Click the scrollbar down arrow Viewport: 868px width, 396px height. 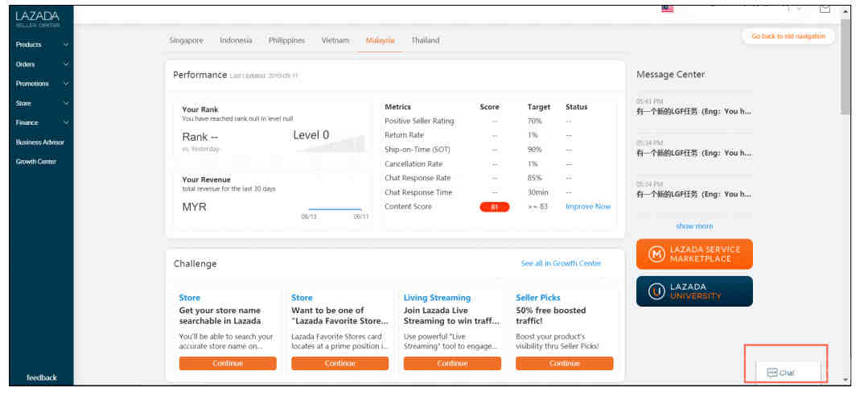point(845,380)
